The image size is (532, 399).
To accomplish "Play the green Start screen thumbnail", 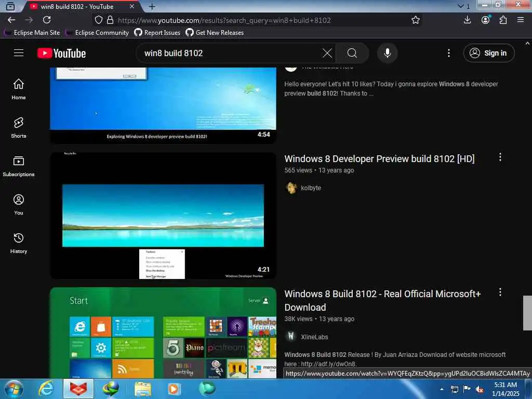I will click(x=163, y=333).
